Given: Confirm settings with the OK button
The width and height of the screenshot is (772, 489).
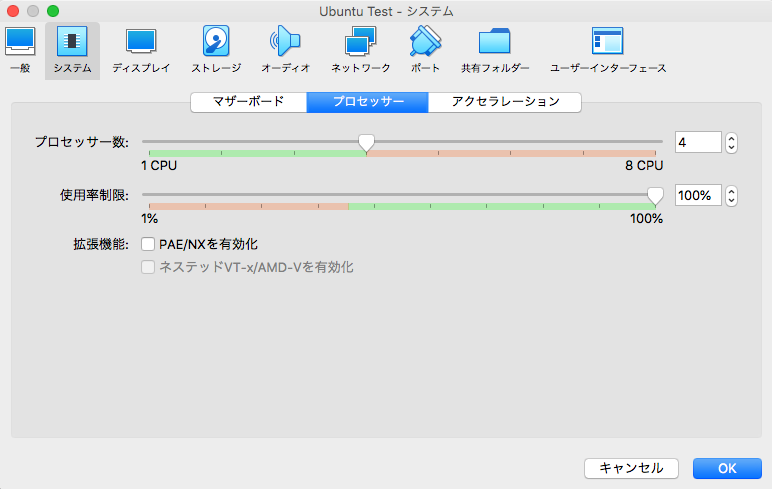Looking at the screenshot, I should (x=727, y=468).
